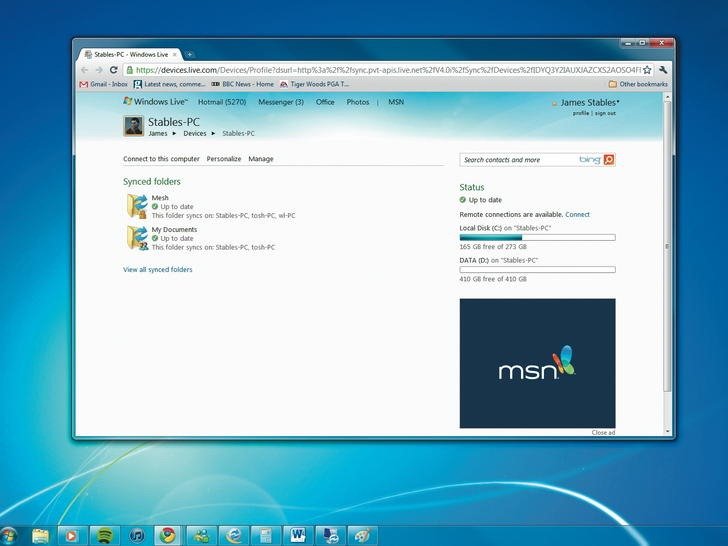Screen dimensions: 728x546
Task: Open the BBC News - Home bookmark
Action: coord(242,84)
